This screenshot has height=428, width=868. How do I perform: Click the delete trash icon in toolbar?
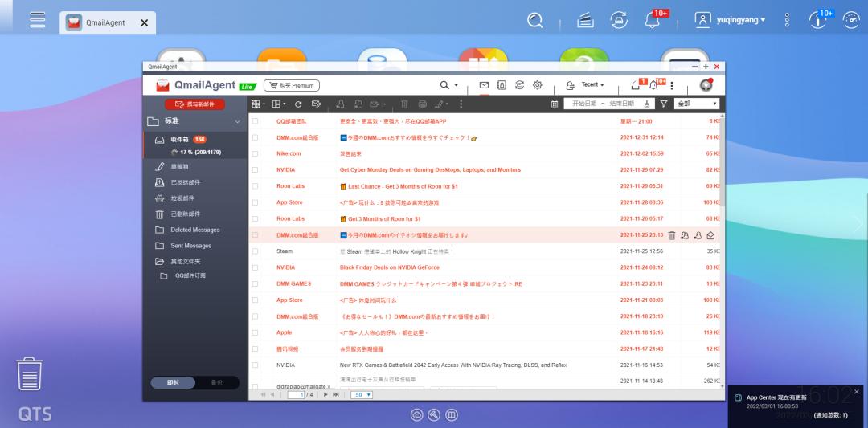pyautogui.click(x=404, y=104)
